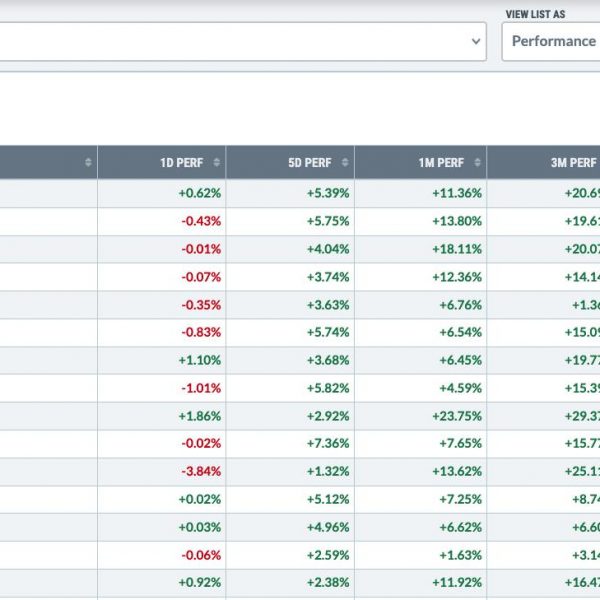600x600 pixels.
Task: Select the -0.06% 1D value
Action: coord(201,555)
